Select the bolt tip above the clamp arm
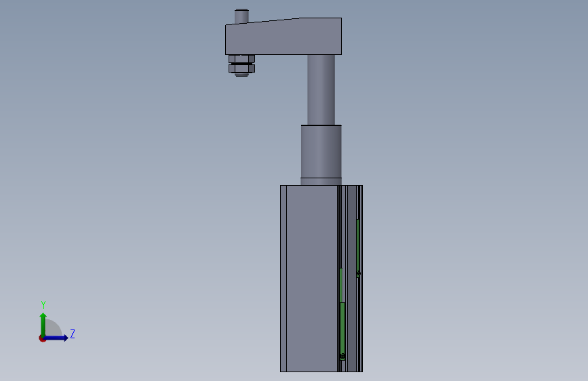588x381 pixels. point(241,16)
